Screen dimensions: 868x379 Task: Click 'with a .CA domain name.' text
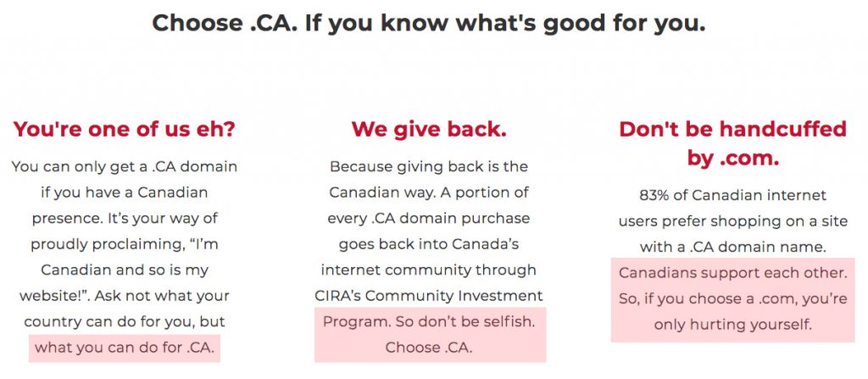pos(733,247)
